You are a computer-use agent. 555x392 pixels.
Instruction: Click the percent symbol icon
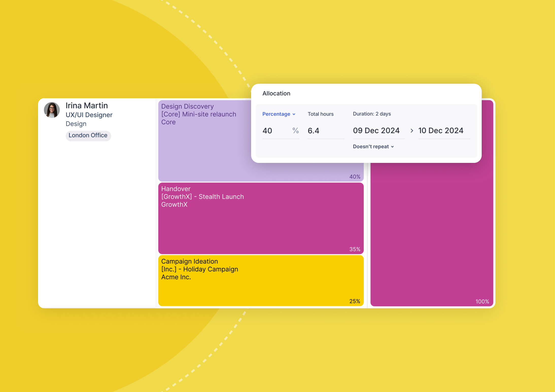(x=295, y=131)
